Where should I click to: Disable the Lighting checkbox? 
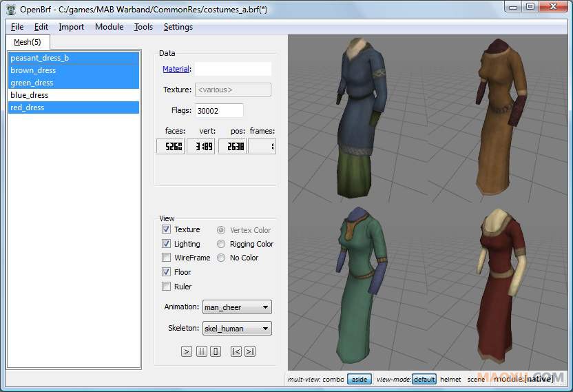coord(166,244)
